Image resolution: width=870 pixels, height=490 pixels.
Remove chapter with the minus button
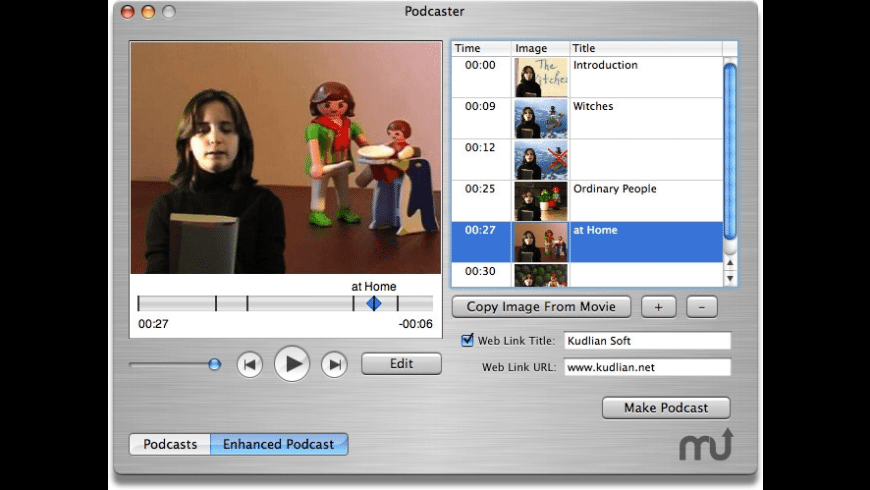tap(701, 307)
